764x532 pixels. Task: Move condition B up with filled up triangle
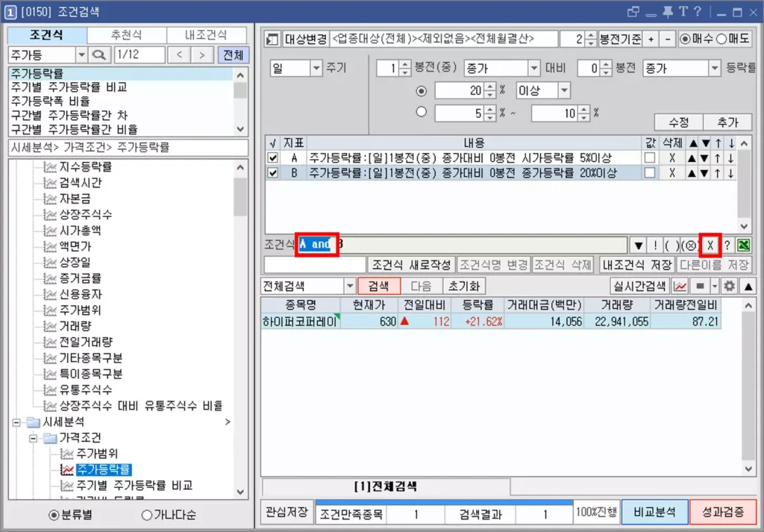point(692,172)
